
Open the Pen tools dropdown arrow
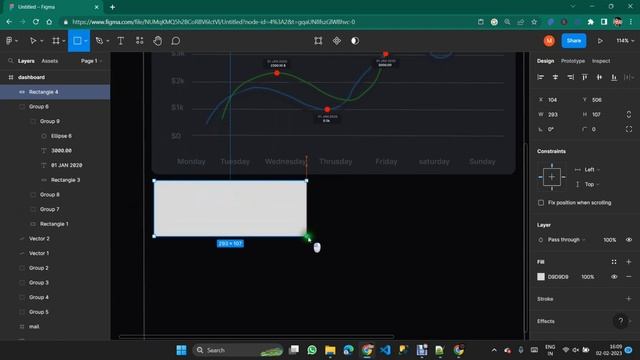pyautogui.click(x=108, y=41)
